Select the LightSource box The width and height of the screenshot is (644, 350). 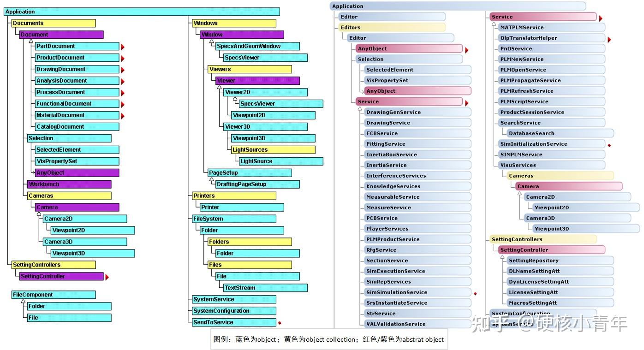[x=281, y=161]
